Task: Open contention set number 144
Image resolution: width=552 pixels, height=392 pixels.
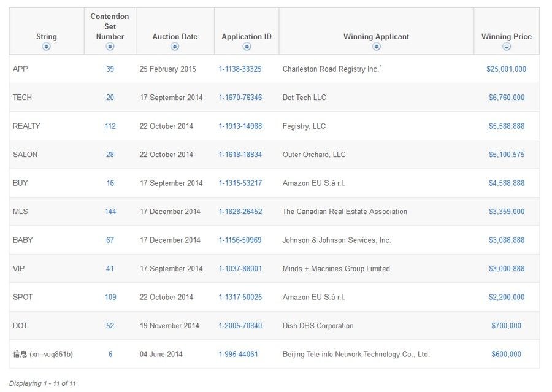Action: coord(110,212)
